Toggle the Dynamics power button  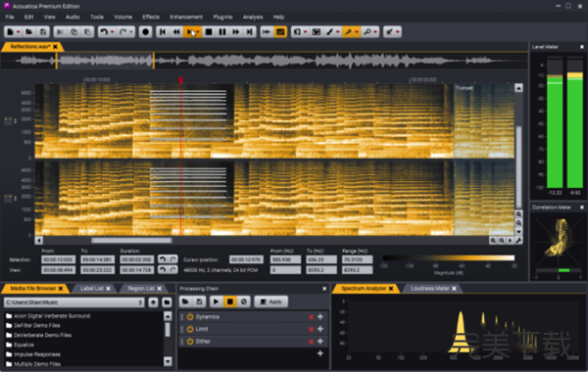tap(190, 317)
